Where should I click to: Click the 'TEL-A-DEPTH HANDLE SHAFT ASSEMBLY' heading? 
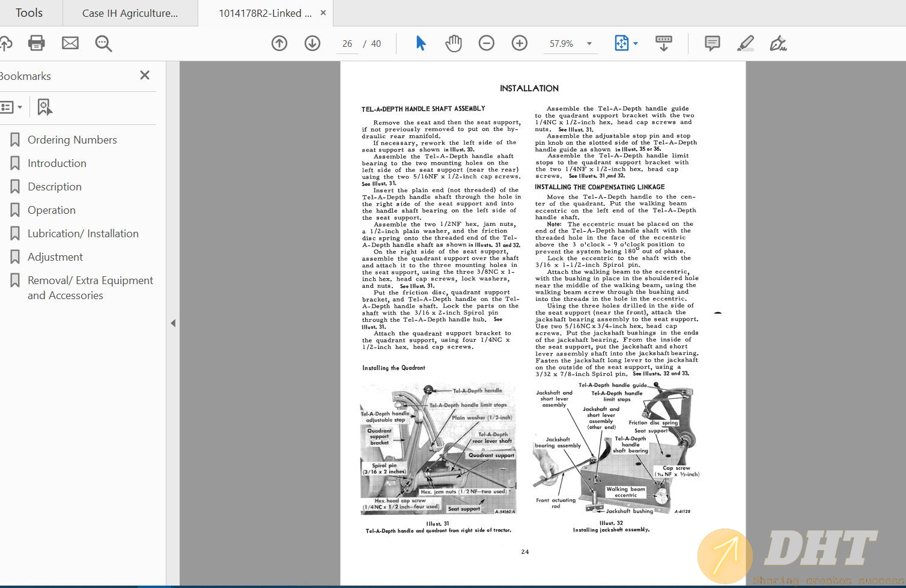[x=423, y=109]
